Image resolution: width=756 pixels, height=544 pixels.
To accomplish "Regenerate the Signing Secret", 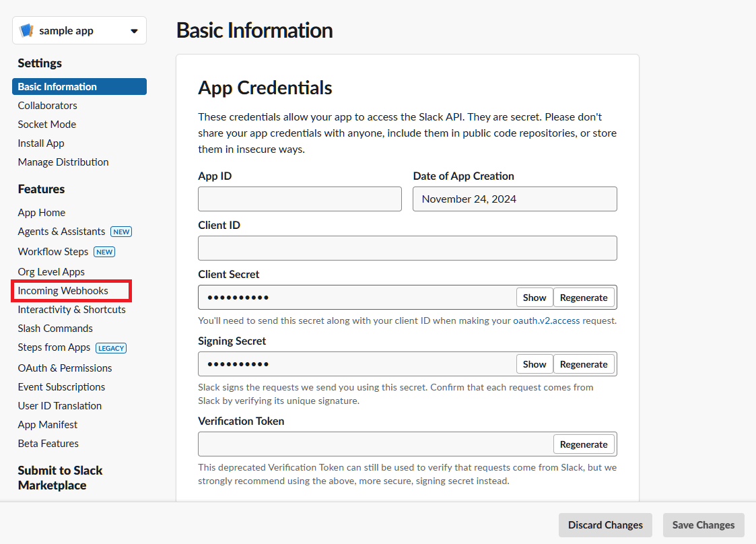I will coord(584,364).
